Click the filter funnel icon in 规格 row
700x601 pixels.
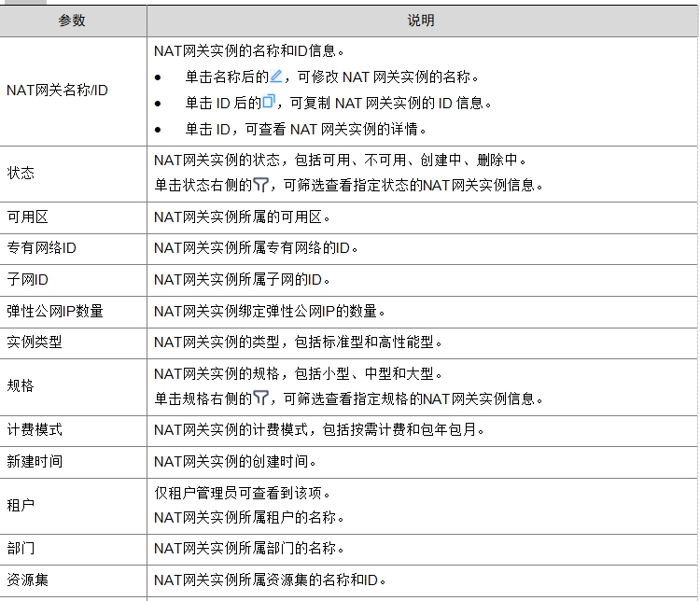[x=260, y=398]
